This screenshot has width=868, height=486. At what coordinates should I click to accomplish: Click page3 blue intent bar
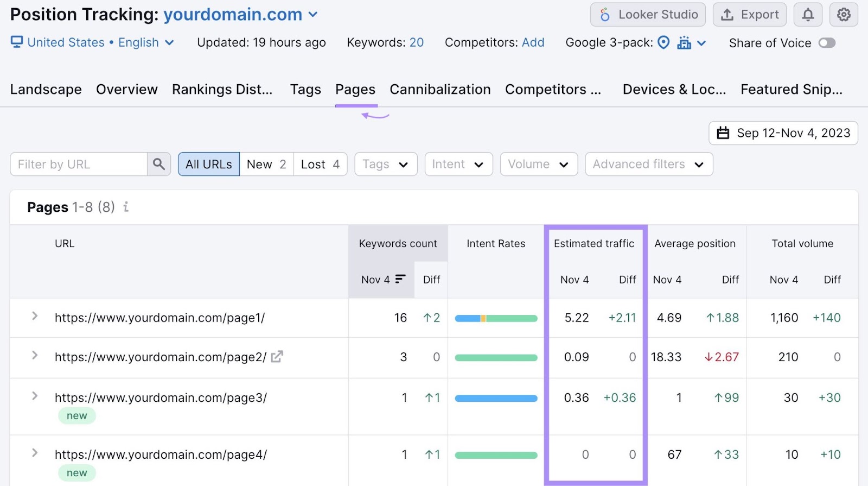click(x=496, y=399)
